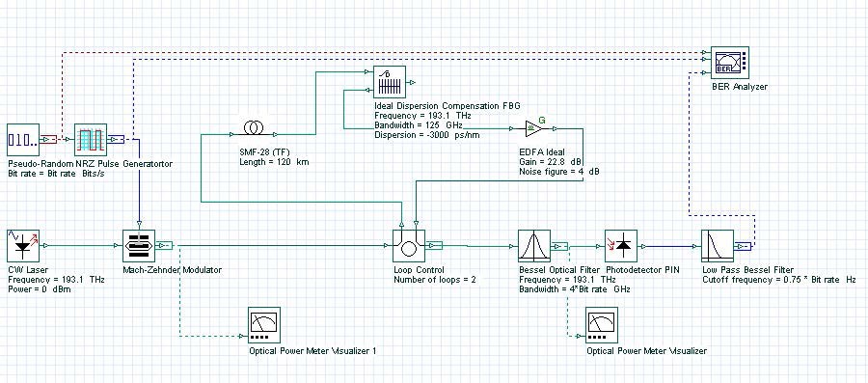The width and height of the screenshot is (868, 383).
Task: Click the FBG Dispersion = -3000 ps/nm text
Action: tap(429, 134)
